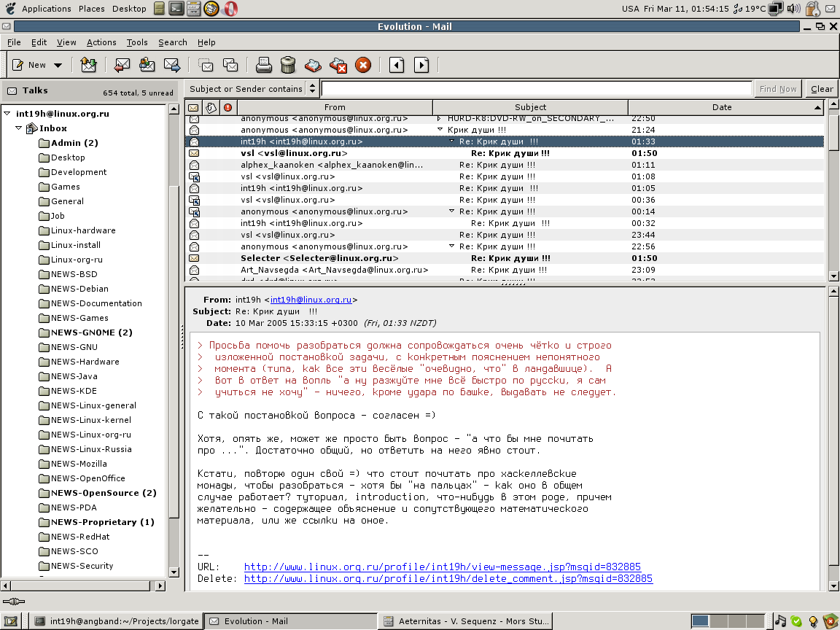Launch the terminal from the top panel
Image resolution: width=840 pixels, height=630 pixels.
point(176,9)
